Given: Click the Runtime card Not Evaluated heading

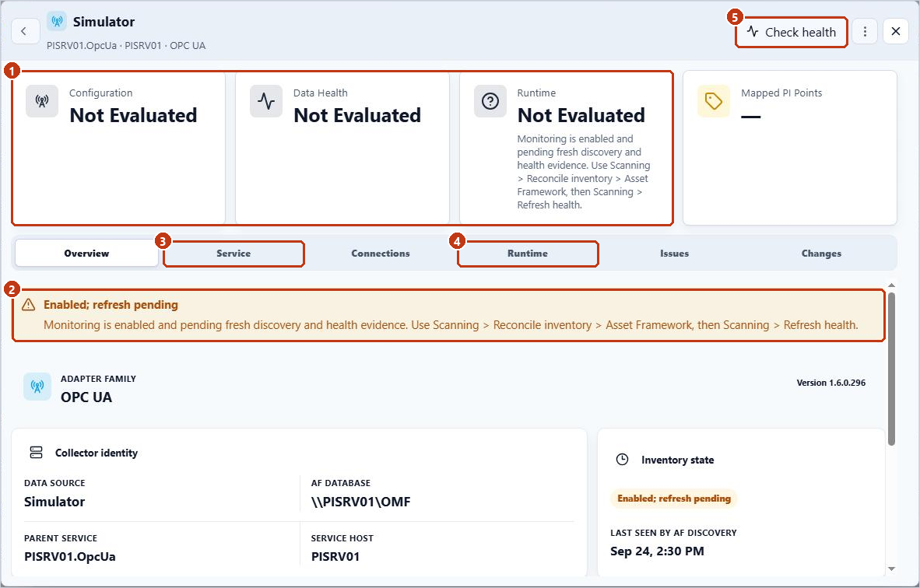Looking at the screenshot, I should tap(581, 115).
